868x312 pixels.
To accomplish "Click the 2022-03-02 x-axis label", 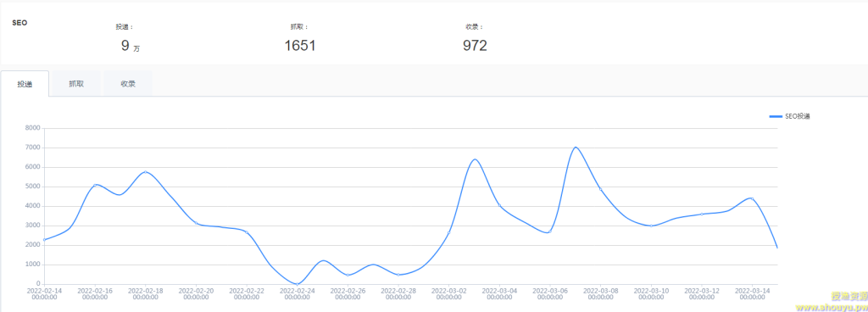I will 449,293.
